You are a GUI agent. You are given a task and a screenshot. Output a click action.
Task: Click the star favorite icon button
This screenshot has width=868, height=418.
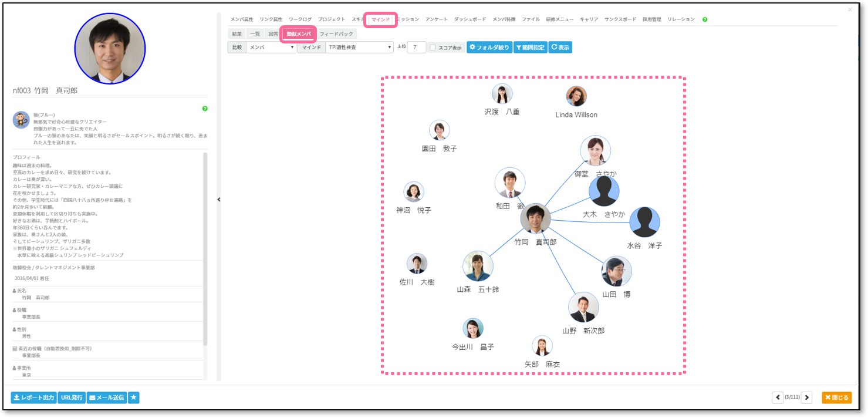[x=134, y=398]
